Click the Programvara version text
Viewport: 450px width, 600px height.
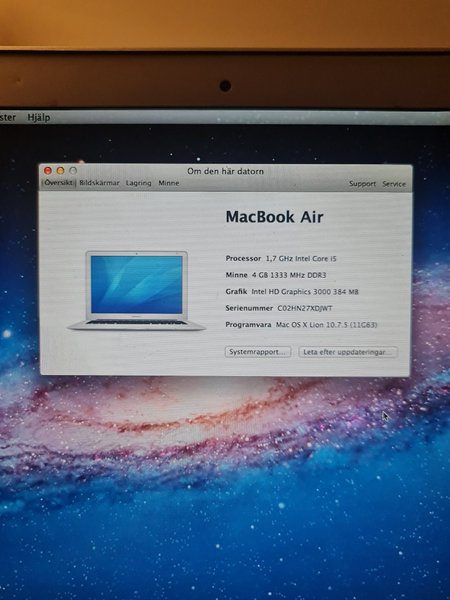pyautogui.click(x=326, y=325)
